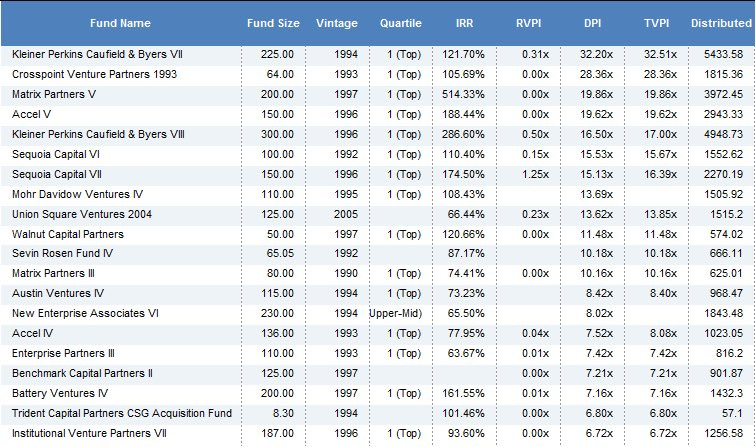Screen dimensions: 756x447
Task: Select the 121.70% IRR cell
Action: tap(463, 54)
